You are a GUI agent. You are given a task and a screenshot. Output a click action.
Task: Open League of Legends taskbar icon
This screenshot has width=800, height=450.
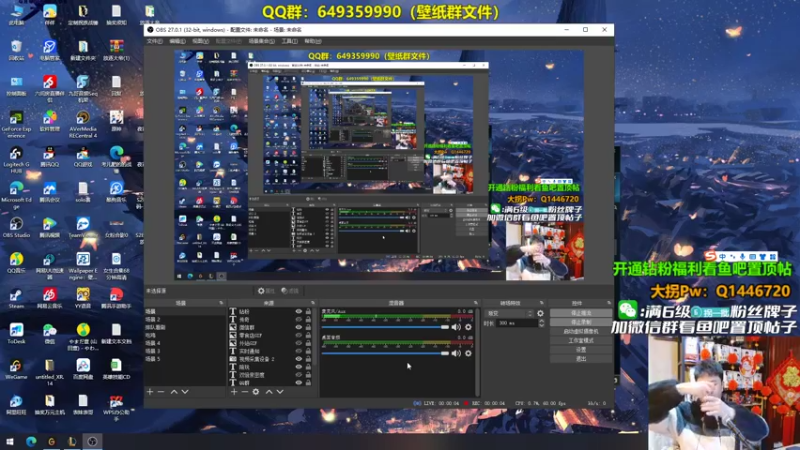coord(72,441)
